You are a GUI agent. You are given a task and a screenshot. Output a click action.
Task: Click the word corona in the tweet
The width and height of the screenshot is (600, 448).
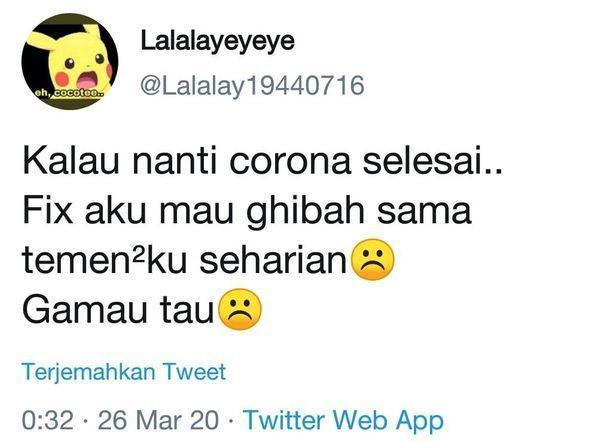(x=290, y=161)
